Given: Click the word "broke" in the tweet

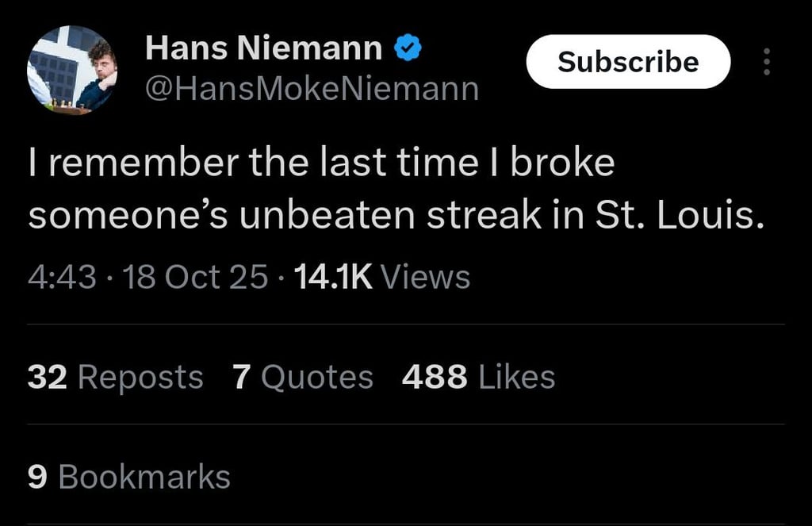Looking at the screenshot, I should 562,163.
